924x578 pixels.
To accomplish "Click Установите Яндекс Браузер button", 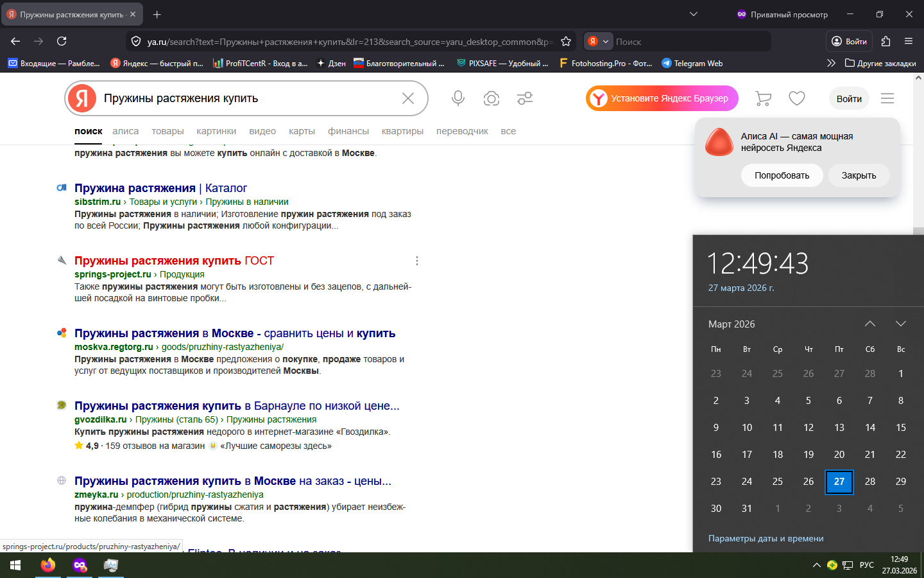I will click(662, 98).
